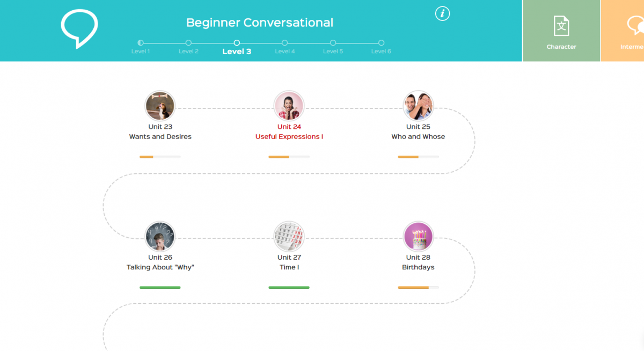Open the info icon in header
The width and height of the screenshot is (644, 351).
[442, 14]
